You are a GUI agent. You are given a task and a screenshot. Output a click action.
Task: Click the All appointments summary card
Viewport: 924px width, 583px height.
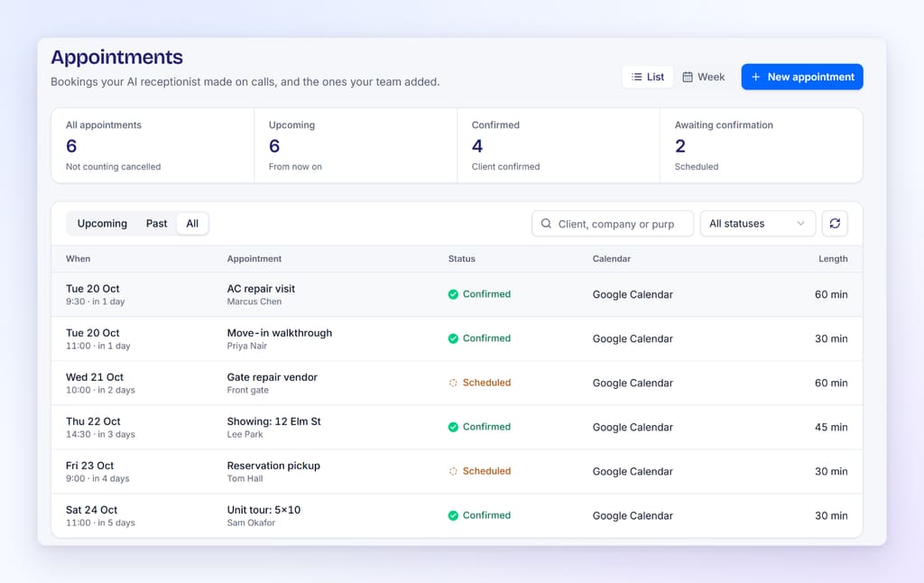coord(152,145)
